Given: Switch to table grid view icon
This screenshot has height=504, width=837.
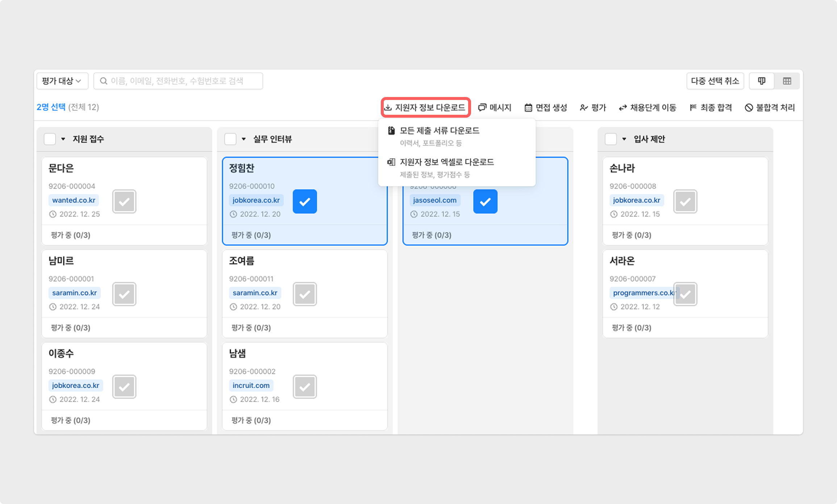Looking at the screenshot, I should [787, 81].
